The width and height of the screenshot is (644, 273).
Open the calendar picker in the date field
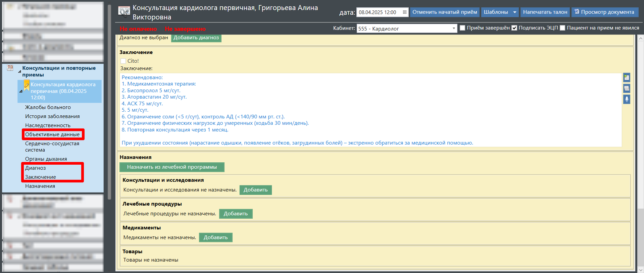[x=404, y=12]
